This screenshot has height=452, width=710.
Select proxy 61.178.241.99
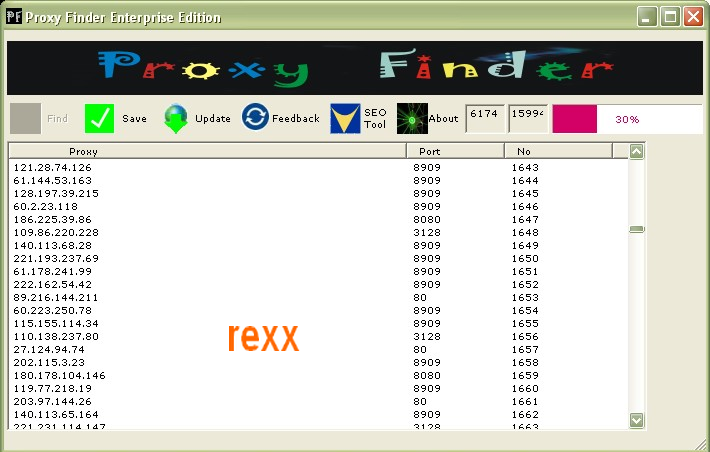coord(53,272)
